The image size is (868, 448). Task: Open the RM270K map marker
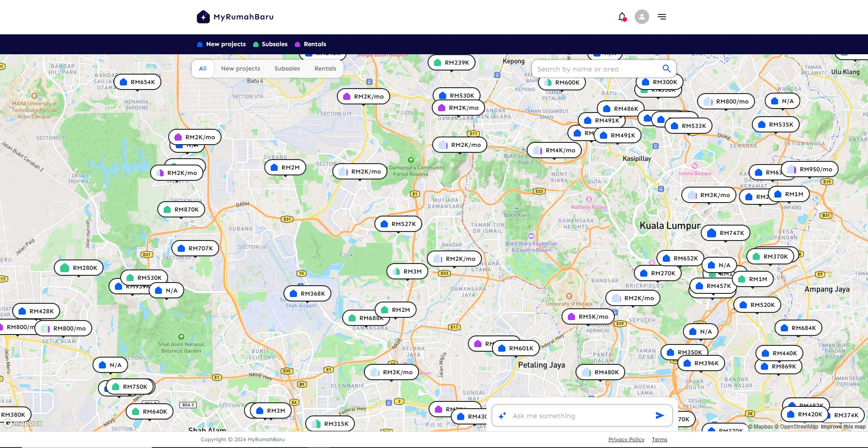click(658, 274)
